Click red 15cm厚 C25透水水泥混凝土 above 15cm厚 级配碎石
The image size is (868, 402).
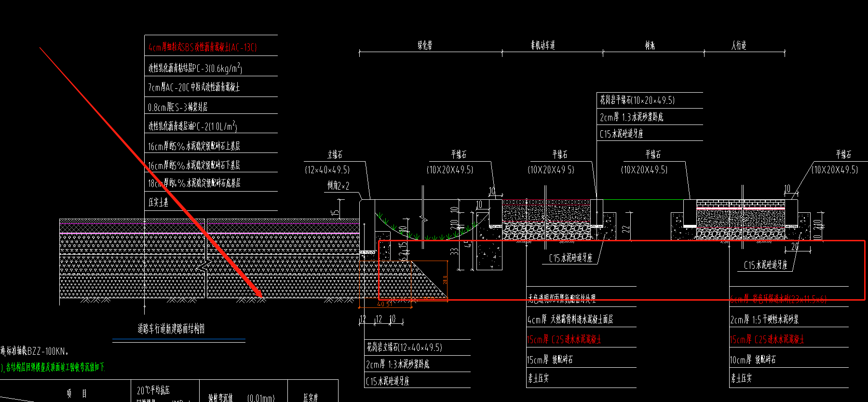pos(564,339)
